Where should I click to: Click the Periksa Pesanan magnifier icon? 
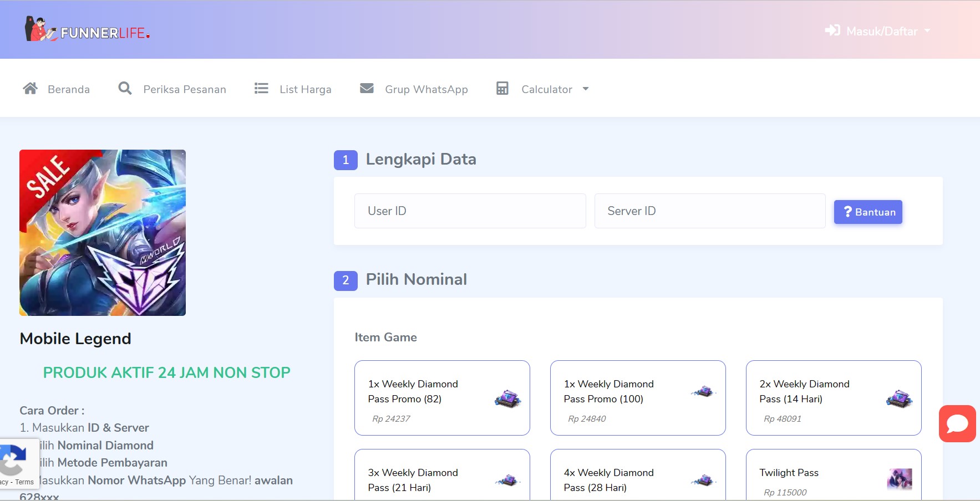pyautogui.click(x=125, y=88)
